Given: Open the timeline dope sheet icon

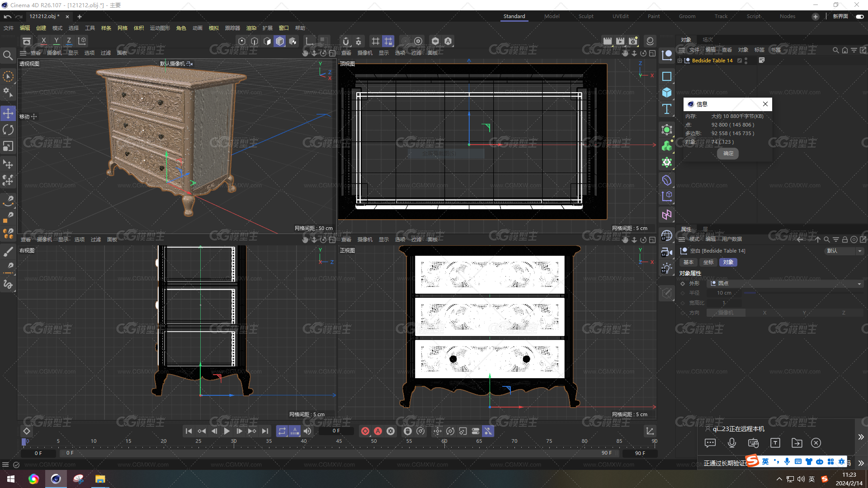Looking at the screenshot, I should (650, 431).
